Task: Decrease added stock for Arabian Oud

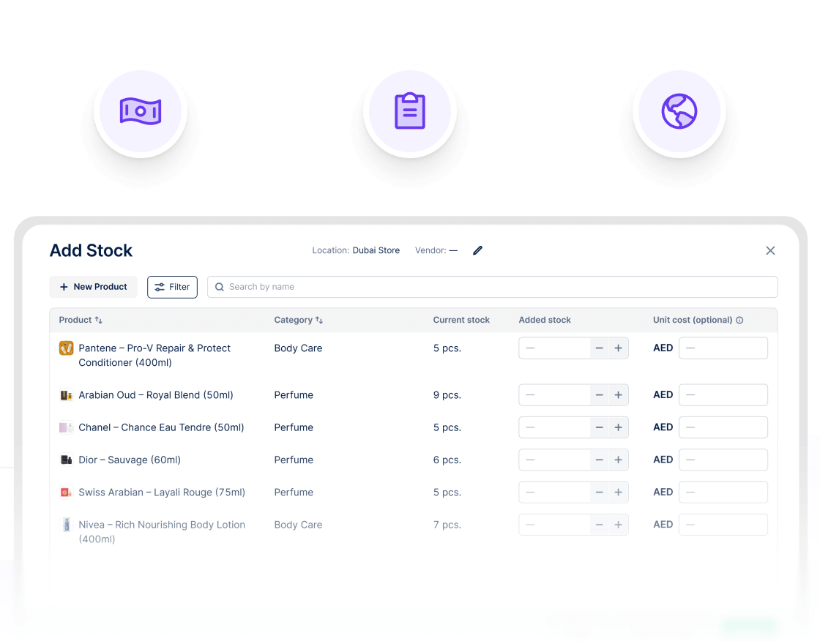Action: [x=600, y=395]
